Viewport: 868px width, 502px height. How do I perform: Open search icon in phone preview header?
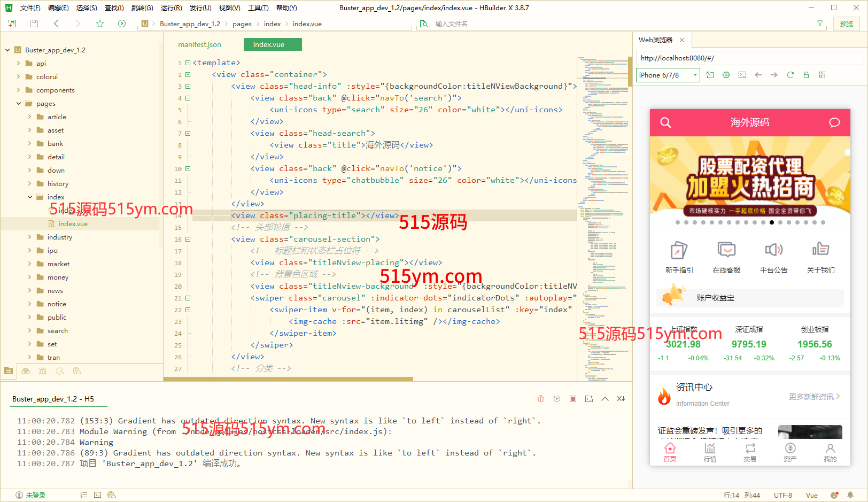click(665, 122)
